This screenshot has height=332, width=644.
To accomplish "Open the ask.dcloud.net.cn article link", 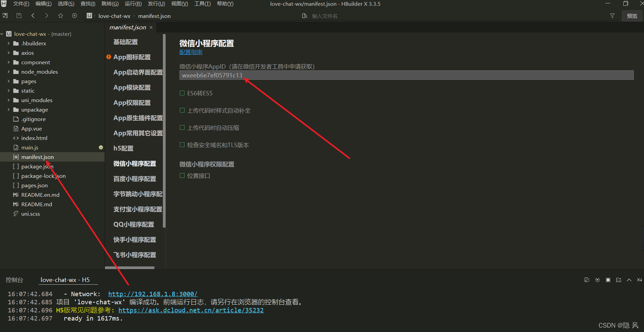I will (x=191, y=310).
